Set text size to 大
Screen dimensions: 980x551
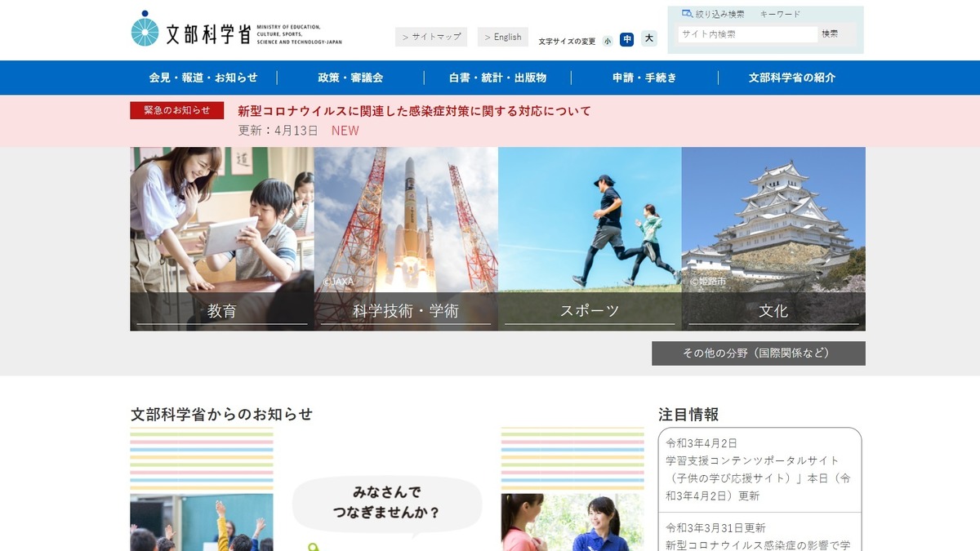(648, 38)
